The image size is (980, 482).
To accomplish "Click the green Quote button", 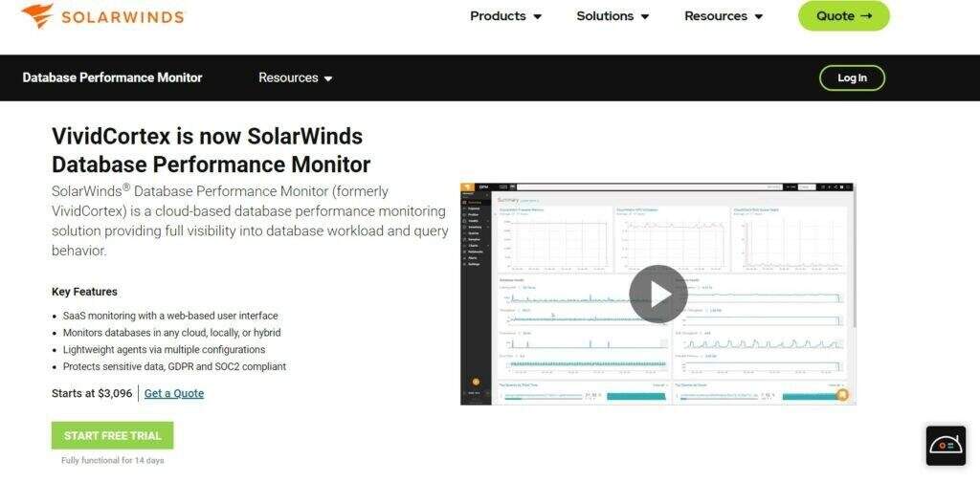I will pyautogui.click(x=844, y=16).
